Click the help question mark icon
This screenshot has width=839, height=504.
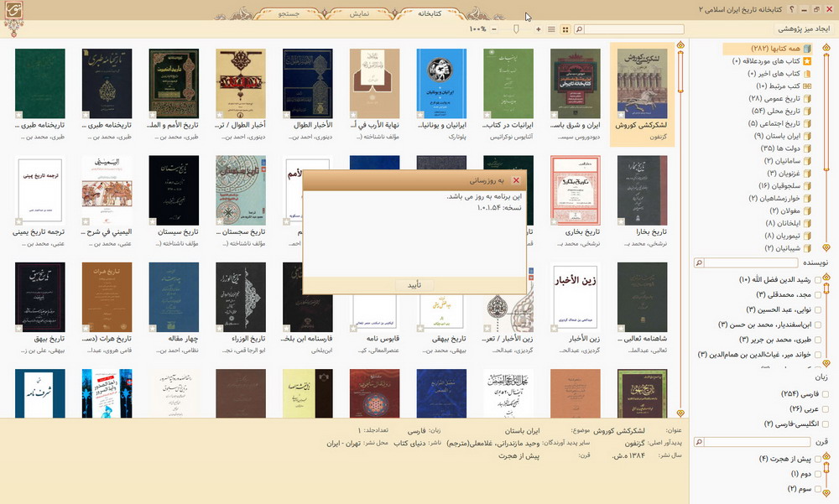coord(792,9)
